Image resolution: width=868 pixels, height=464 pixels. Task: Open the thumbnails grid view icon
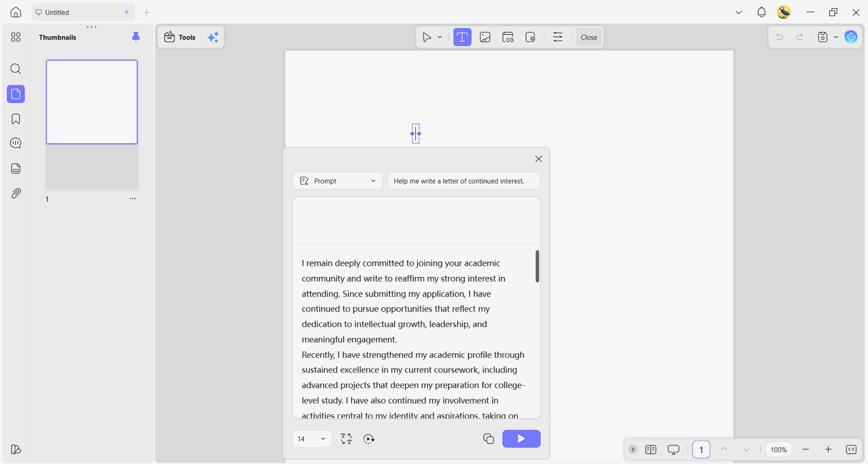pos(16,37)
